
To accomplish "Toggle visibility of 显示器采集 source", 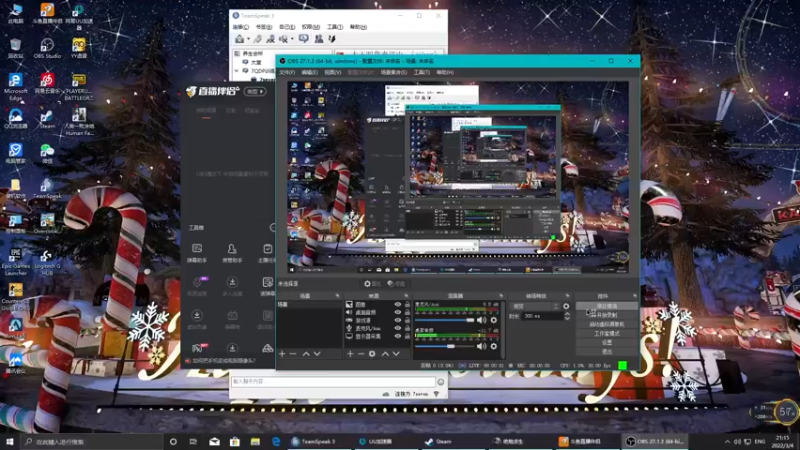I will click(397, 336).
